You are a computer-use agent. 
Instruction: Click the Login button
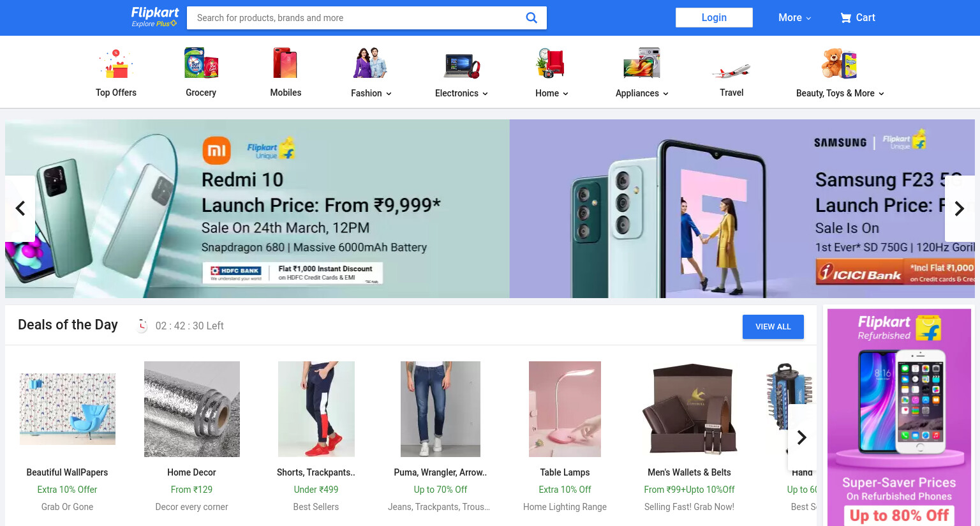coord(714,18)
